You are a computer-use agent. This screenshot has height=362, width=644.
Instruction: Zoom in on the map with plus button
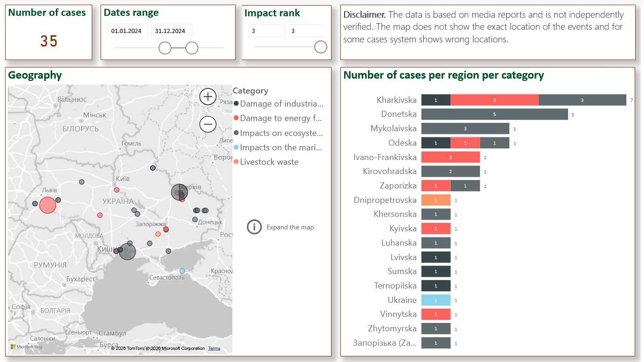click(208, 97)
